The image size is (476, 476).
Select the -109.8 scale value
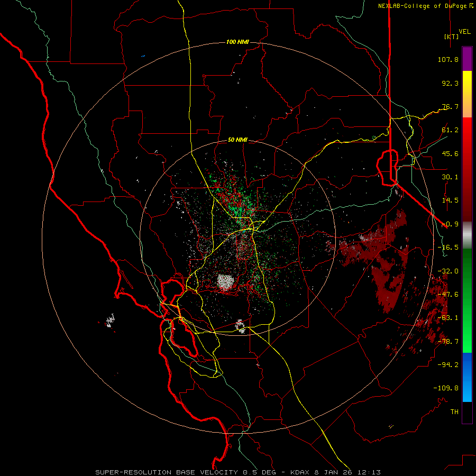[x=446, y=388]
